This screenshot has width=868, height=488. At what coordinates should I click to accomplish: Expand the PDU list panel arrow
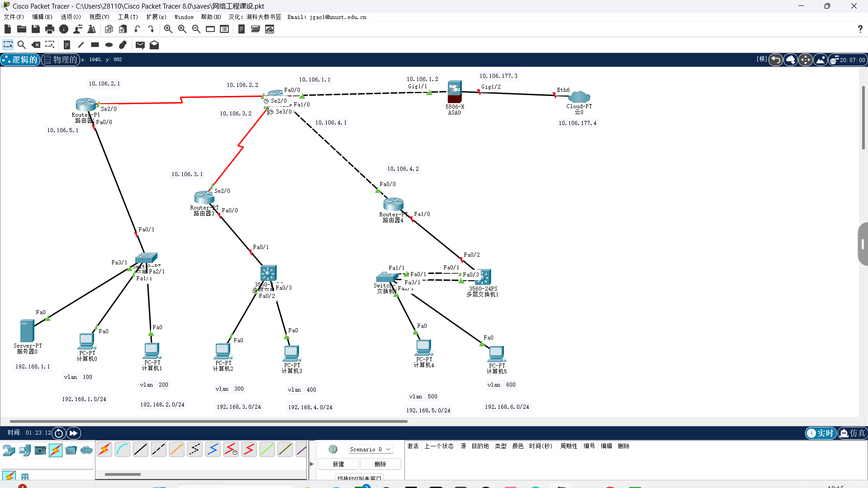click(312, 464)
